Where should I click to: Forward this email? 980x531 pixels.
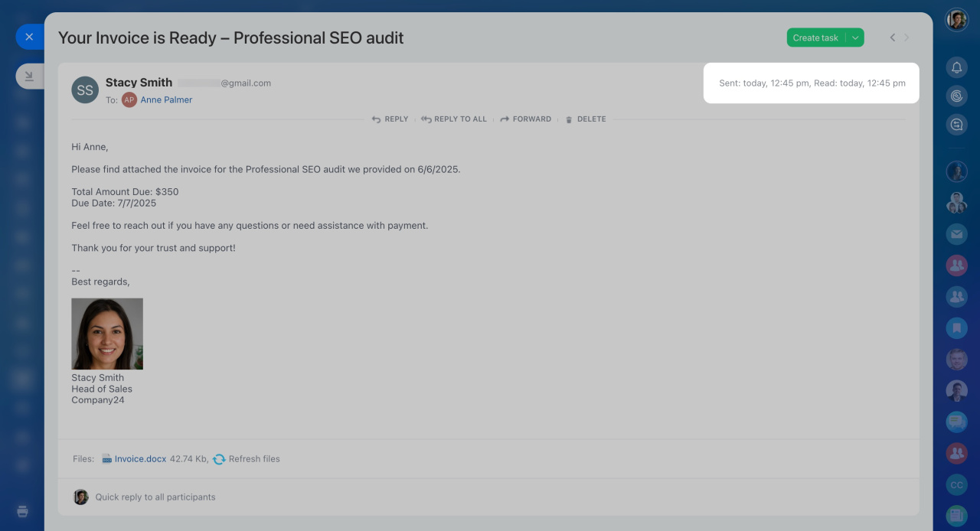click(525, 119)
